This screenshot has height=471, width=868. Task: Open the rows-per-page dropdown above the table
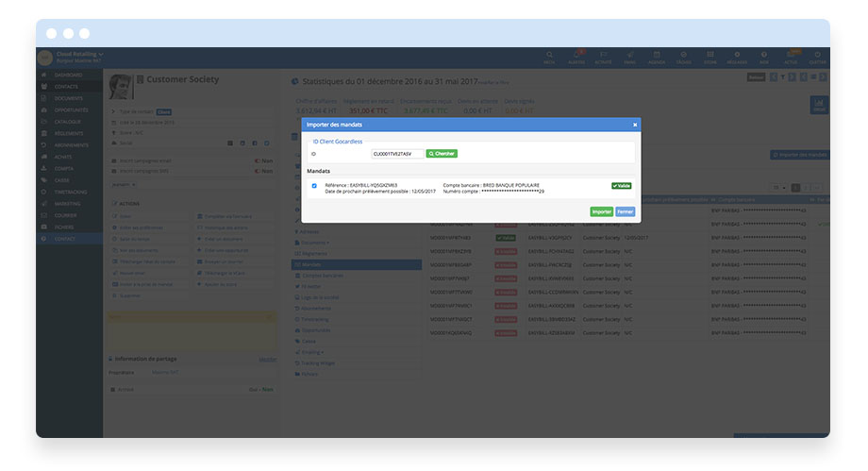click(x=779, y=188)
